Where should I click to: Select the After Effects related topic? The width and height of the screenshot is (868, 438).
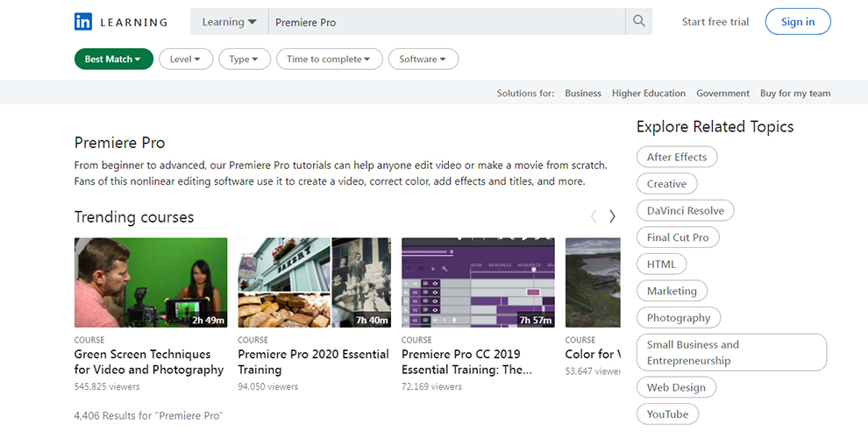tap(677, 157)
